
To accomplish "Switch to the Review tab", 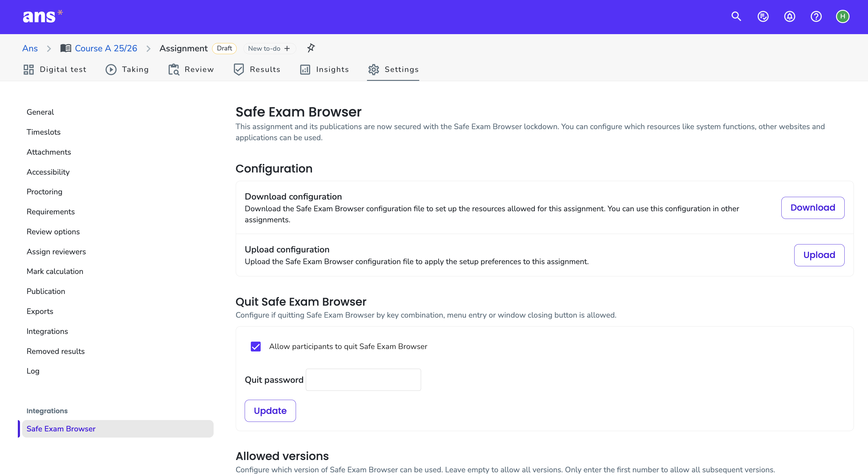I will (191, 69).
